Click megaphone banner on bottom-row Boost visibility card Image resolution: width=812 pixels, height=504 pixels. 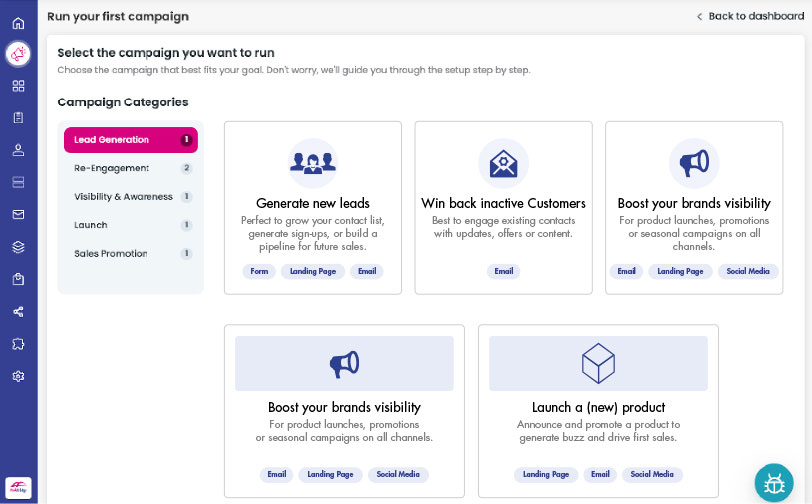tap(344, 364)
